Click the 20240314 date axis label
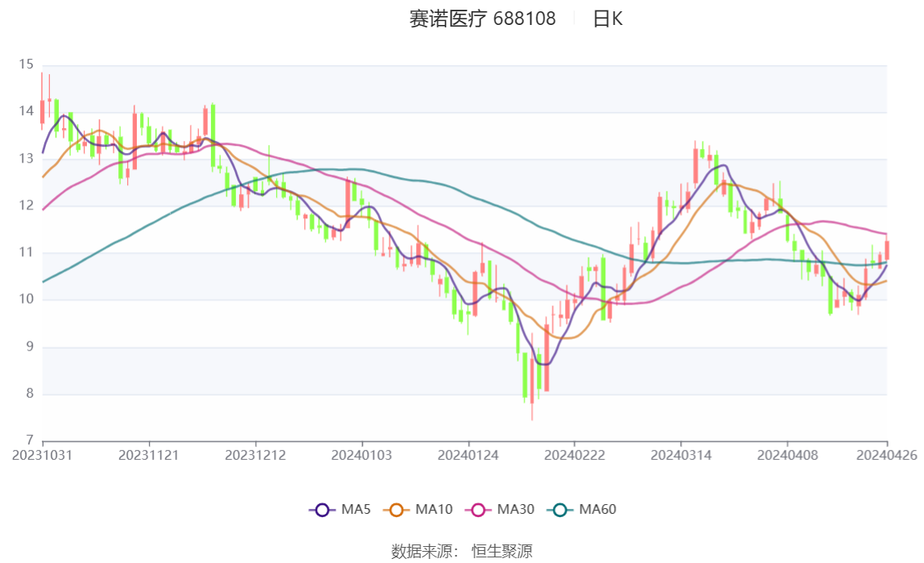Screen dimensions: 924x563 [x=681, y=455]
